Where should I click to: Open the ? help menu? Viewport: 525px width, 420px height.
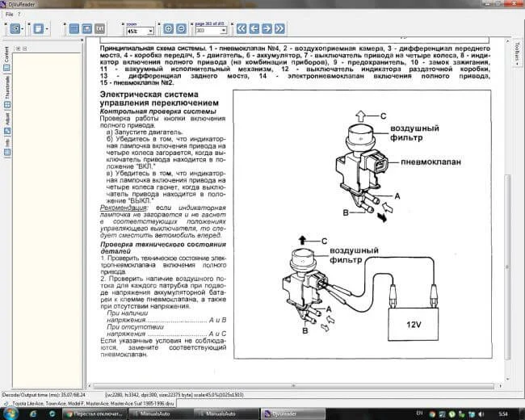coord(19,15)
